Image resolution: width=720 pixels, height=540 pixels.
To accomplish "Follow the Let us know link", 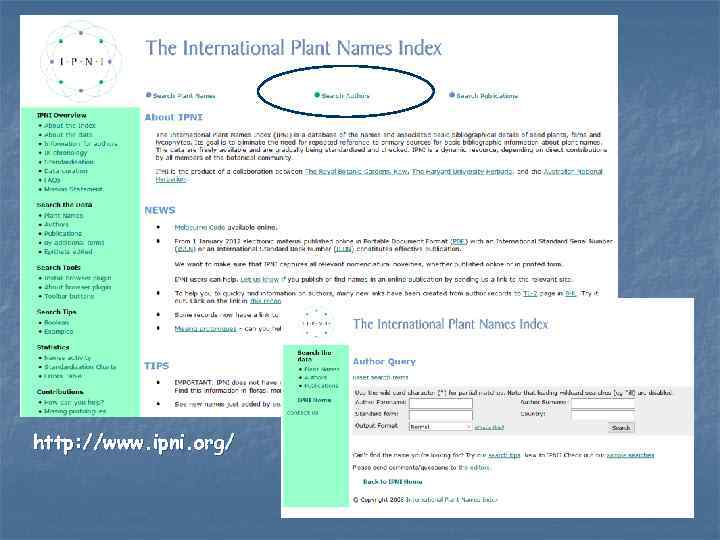I will pyautogui.click(x=259, y=279).
